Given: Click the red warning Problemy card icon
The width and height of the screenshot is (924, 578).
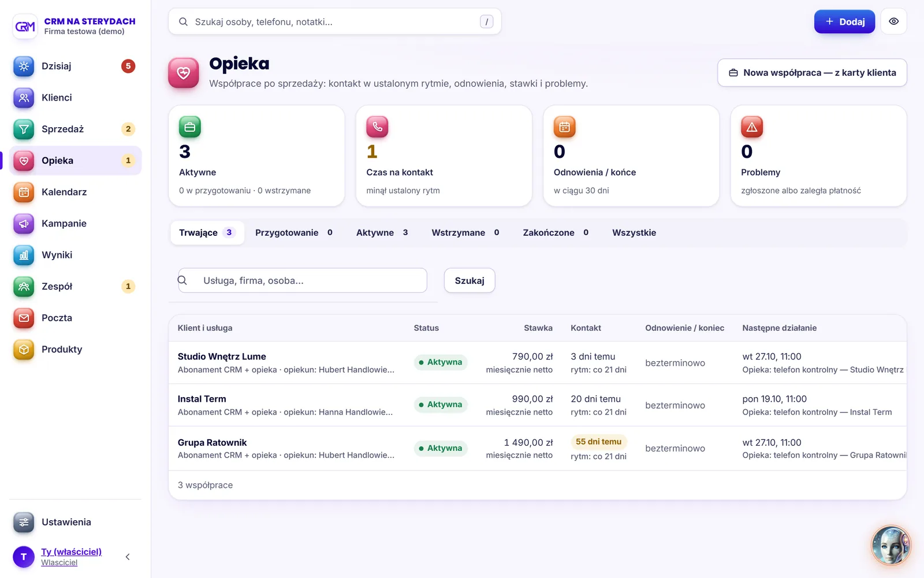Looking at the screenshot, I should pos(752,127).
